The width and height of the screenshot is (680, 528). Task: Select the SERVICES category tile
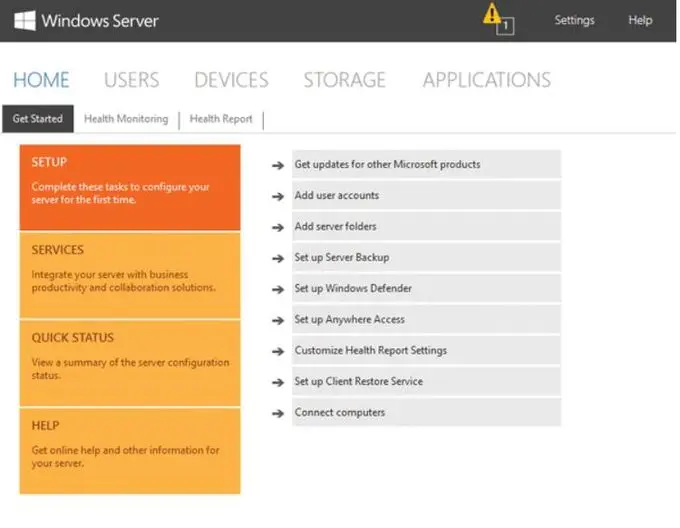(130, 275)
